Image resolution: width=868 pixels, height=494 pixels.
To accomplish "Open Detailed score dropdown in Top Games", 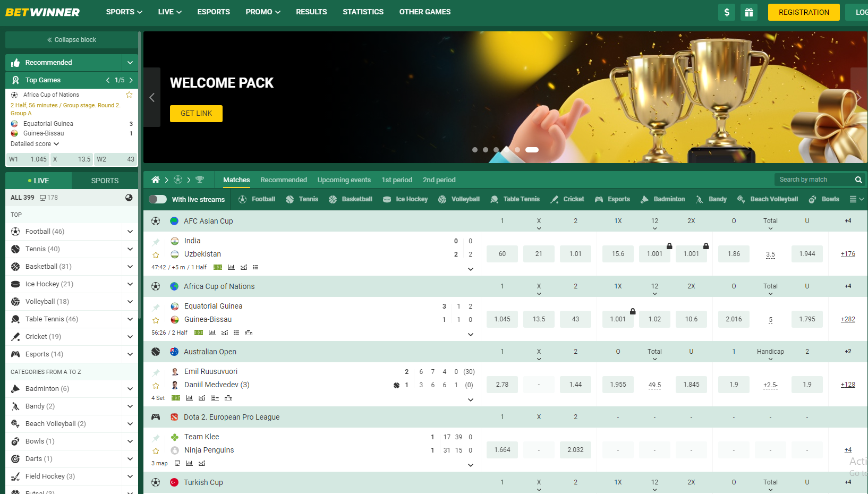I will [x=35, y=144].
